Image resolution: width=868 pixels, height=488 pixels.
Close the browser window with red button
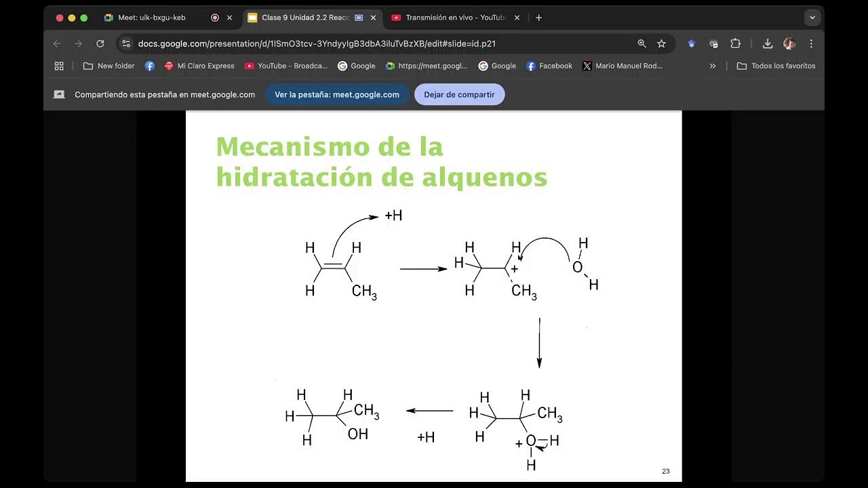[x=60, y=18]
